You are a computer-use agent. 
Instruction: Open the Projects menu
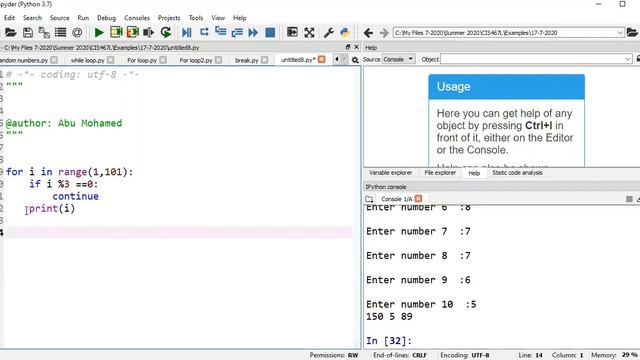(x=169, y=18)
